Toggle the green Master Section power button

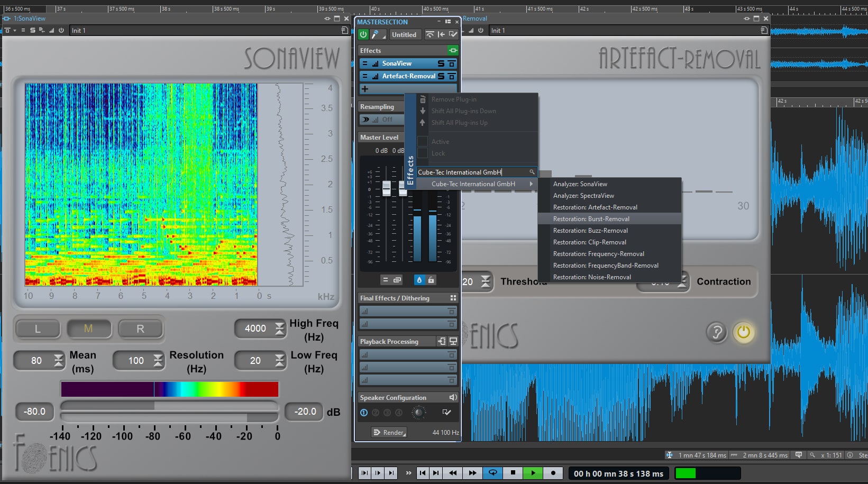(363, 34)
